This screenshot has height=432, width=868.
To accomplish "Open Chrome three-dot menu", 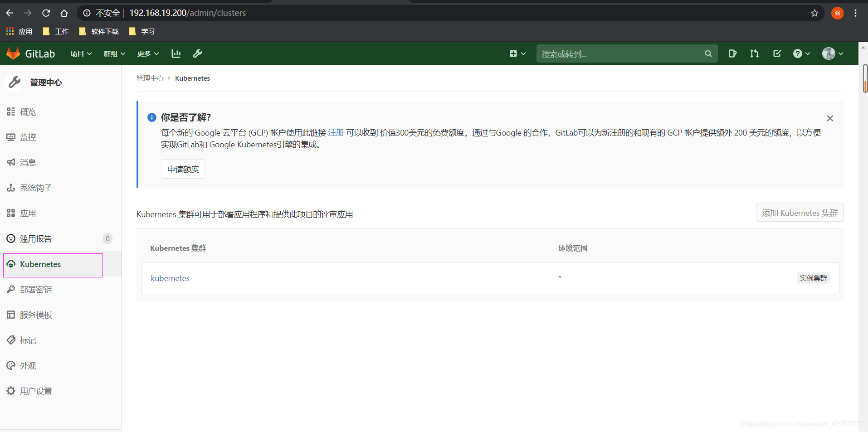I will tap(855, 13).
